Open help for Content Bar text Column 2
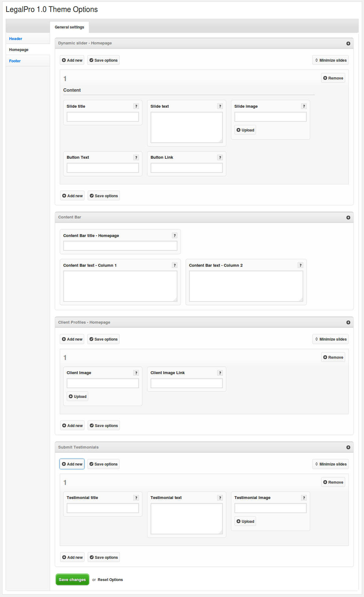 click(300, 265)
